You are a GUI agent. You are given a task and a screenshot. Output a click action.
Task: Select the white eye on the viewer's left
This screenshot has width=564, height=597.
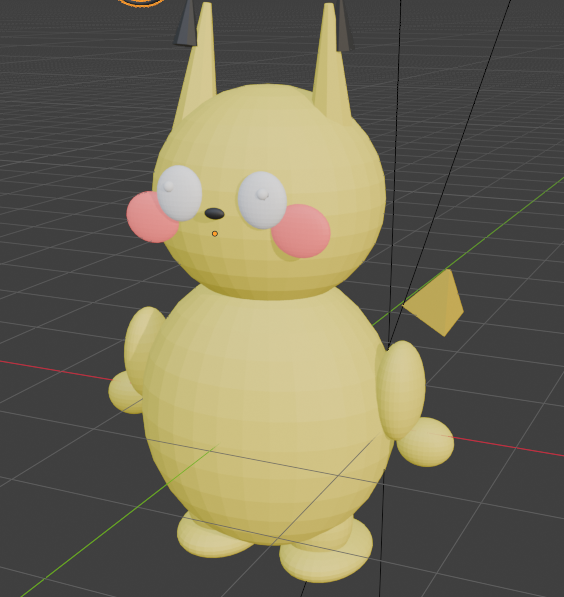pyautogui.click(x=179, y=193)
